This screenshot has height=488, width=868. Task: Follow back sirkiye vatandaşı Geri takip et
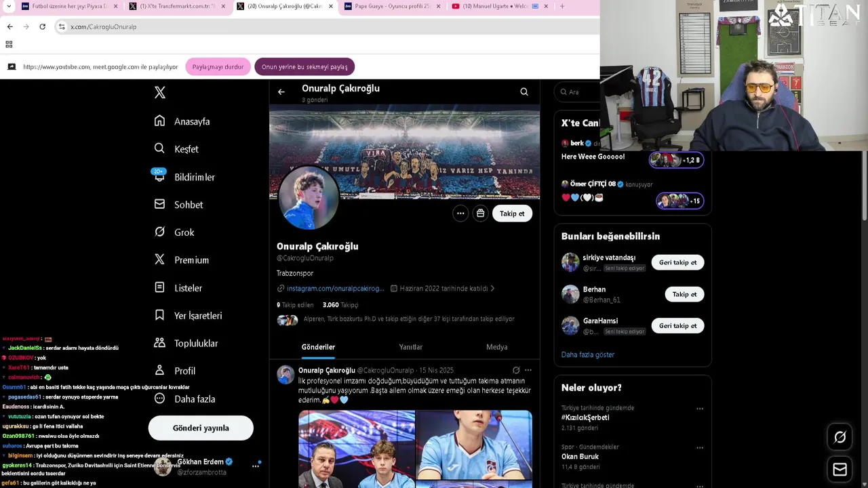point(678,262)
